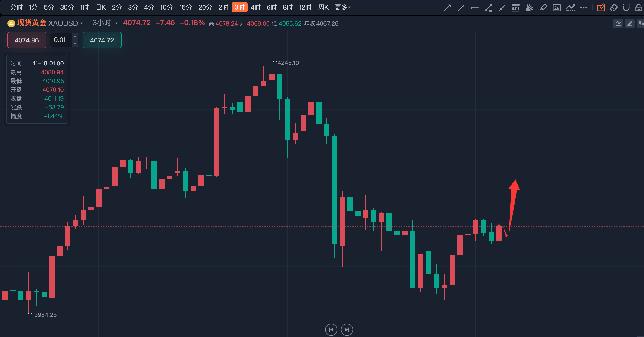Click the red 4074.86 sell price button
Viewport: 644px width, 337px height.
(x=27, y=40)
